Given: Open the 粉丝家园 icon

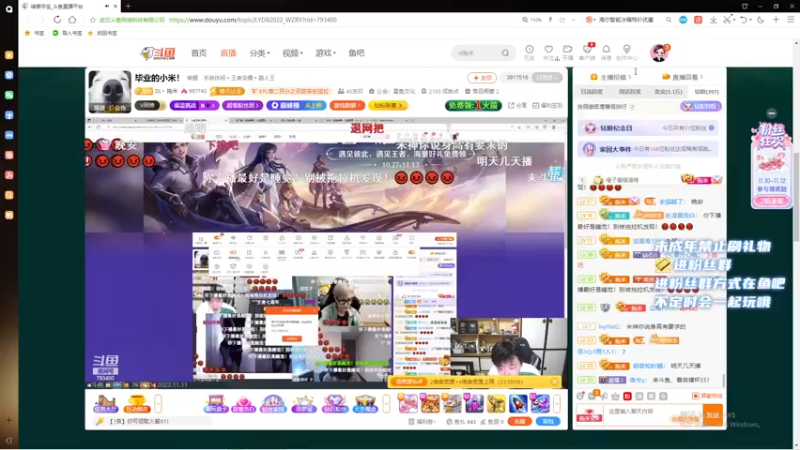Looking at the screenshot, I should tap(273, 404).
